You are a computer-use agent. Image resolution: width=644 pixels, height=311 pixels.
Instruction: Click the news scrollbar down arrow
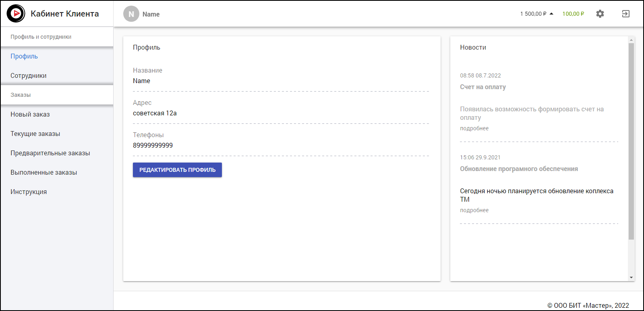pyautogui.click(x=631, y=278)
